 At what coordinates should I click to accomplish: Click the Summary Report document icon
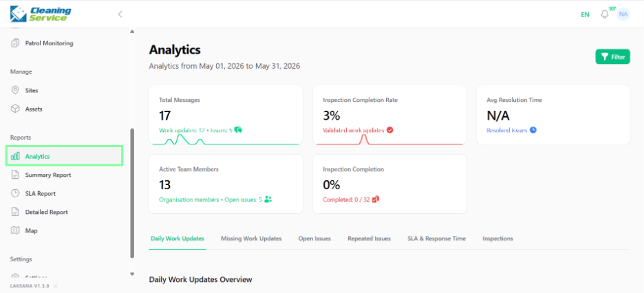point(15,175)
